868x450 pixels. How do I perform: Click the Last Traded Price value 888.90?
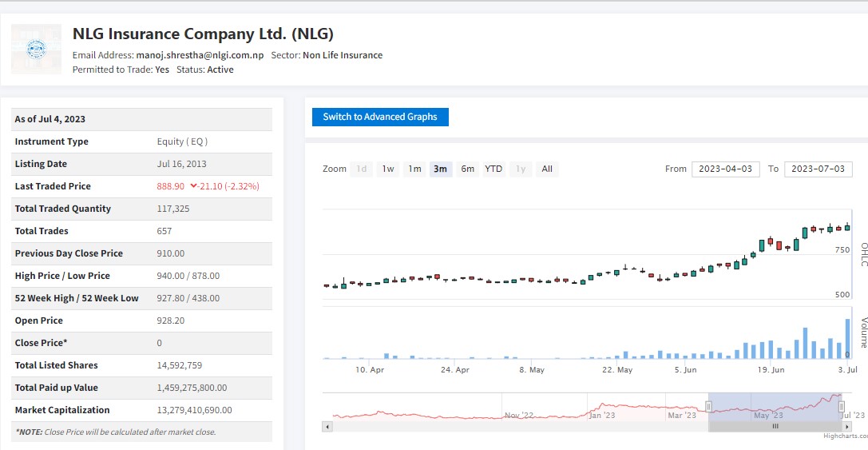[171, 186]
